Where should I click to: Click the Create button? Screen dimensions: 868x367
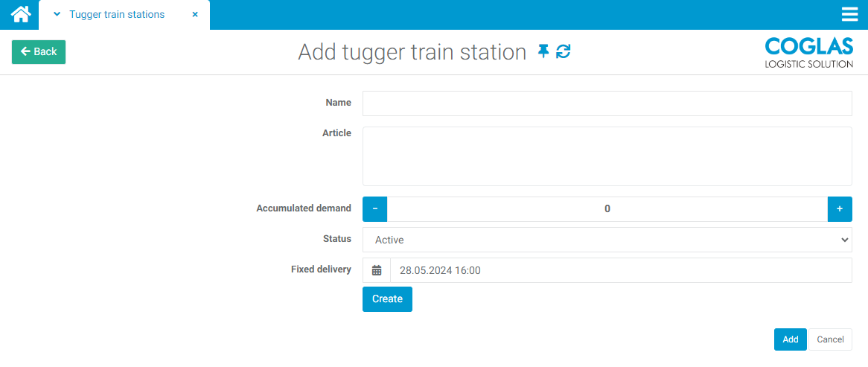[387, 299]
